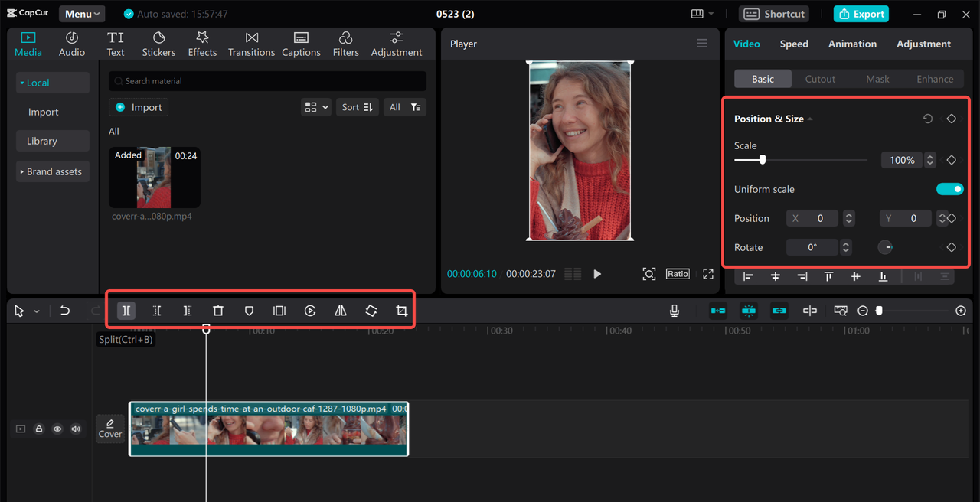
Task: Click the timeline fit-to-view ruler icon
Action: [841, 311]
